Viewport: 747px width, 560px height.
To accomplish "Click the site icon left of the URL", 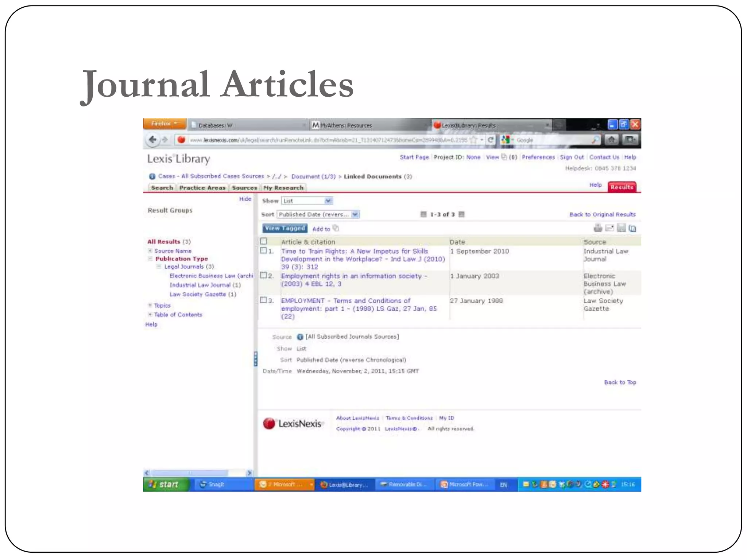I will [181, 140].
